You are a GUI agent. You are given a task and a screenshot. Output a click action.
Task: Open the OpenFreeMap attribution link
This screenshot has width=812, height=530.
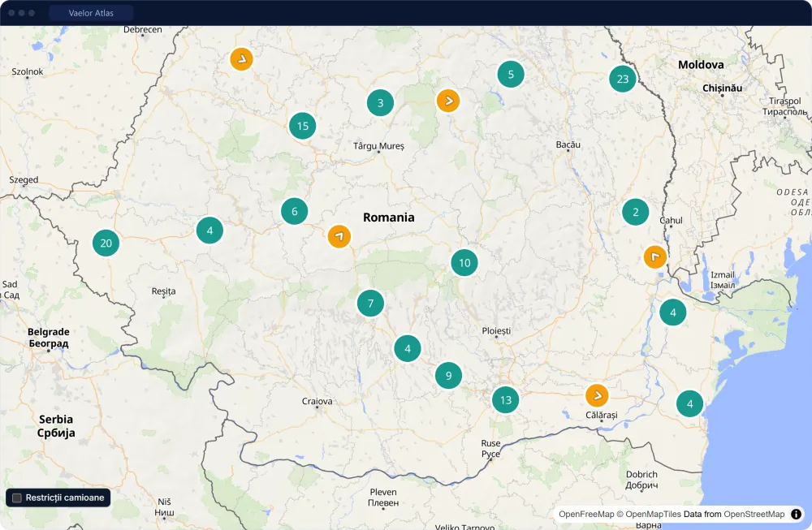click(x=586, y=514)
